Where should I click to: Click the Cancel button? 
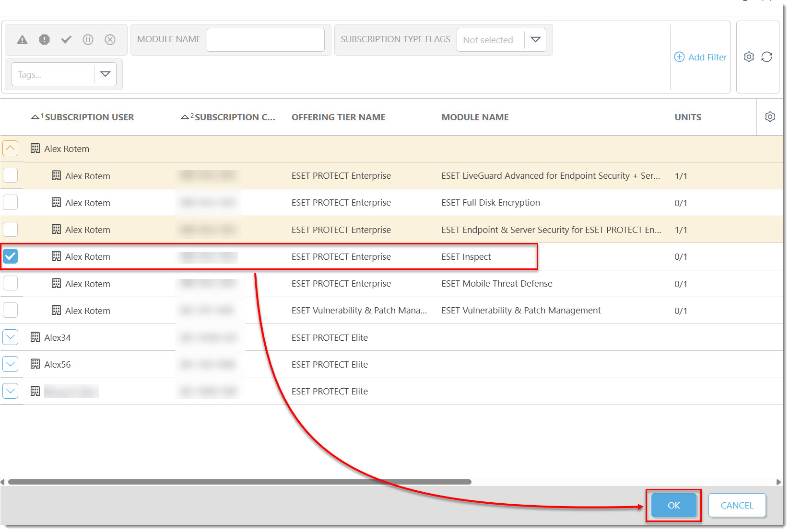point(737,505)
